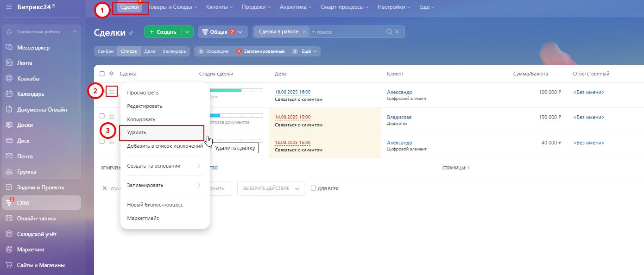Screen dimensions: 644x275
Task: Click the stage progress bar of first deal
Action: coord(236,90)
